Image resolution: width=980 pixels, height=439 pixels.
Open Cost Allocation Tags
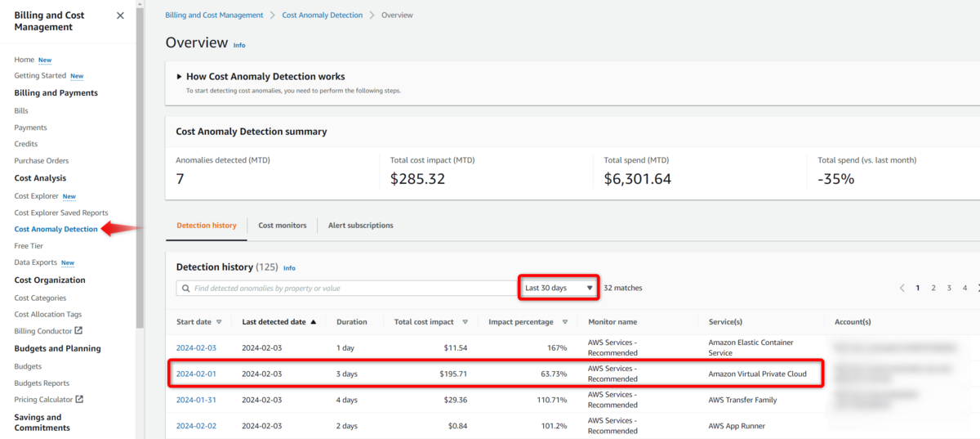point(48,315)
